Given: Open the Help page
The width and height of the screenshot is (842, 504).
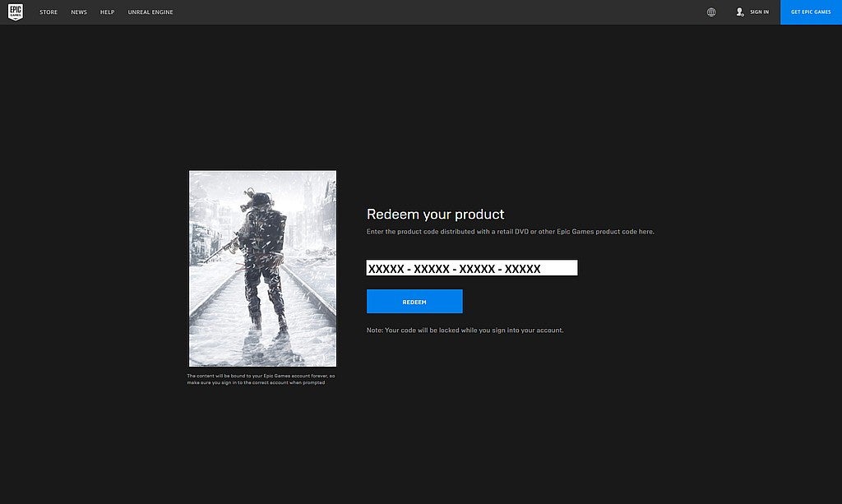Looking at the screenshot, I should pyautogui.click(x=108, y=12).
